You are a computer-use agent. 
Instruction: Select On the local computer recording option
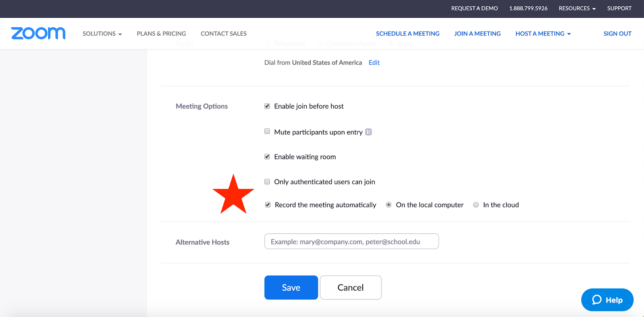click(388, 205)
